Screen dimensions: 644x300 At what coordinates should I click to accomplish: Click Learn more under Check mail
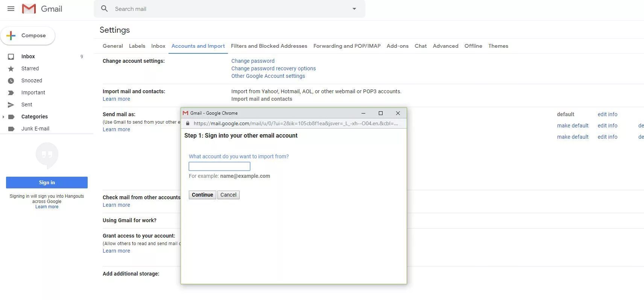click(x=116, y=205)
